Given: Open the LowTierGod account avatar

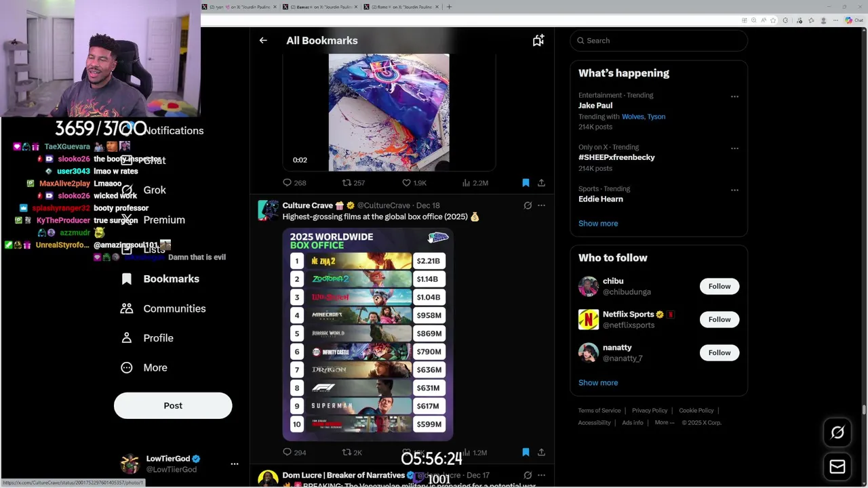Looking at the screenshot, I should pos(130,464).
